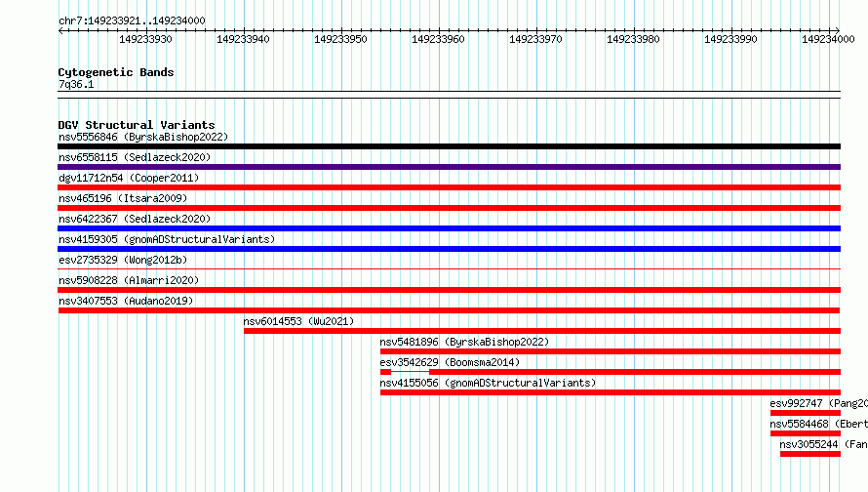Select the nsv465196 (Itsara2009) red bar
The image size is (868, 492).
pos(449,208)
